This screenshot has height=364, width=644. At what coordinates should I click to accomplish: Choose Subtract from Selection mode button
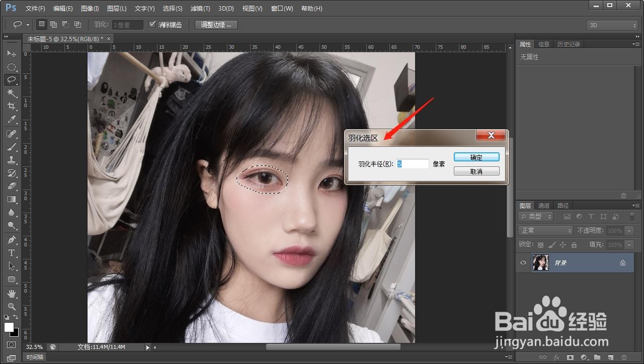tap(65, 24)
